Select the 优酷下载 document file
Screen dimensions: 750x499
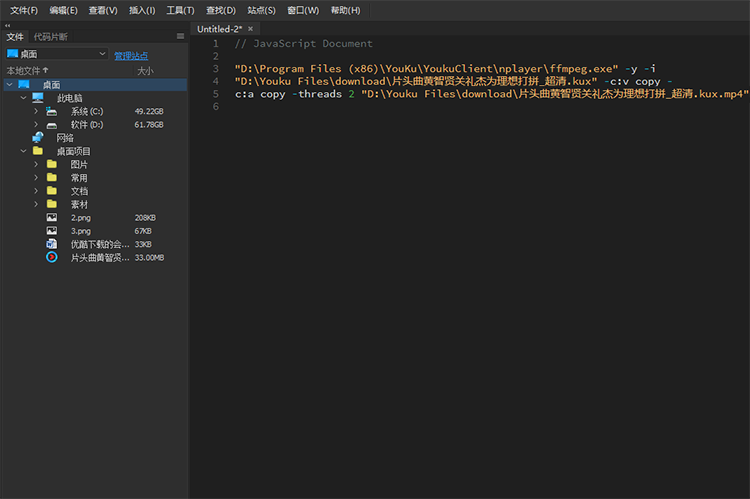coord(99,244)
